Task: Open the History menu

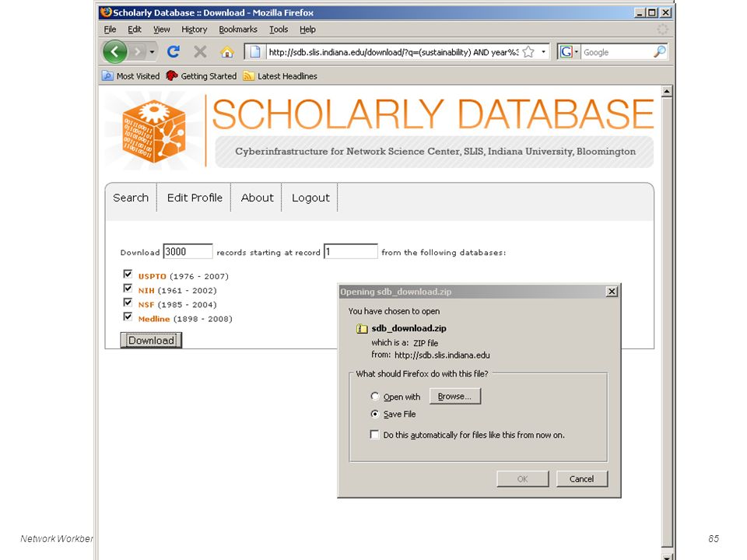Action: (x=194, y=30)
